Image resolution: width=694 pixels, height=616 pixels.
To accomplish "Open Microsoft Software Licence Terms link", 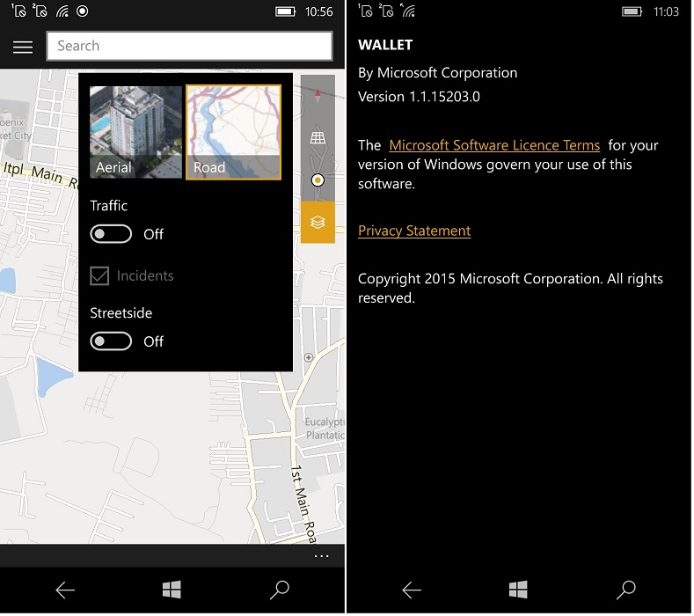I will coord(494,145).
